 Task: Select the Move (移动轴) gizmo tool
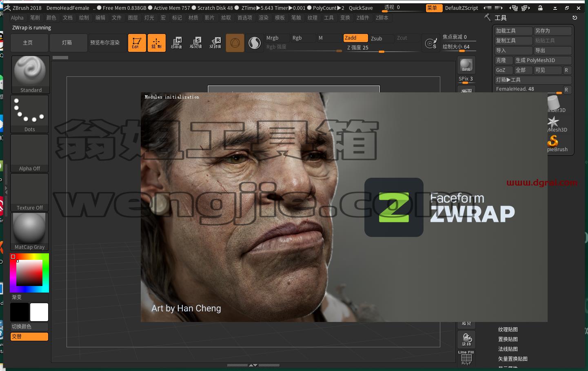click(176, 43)
